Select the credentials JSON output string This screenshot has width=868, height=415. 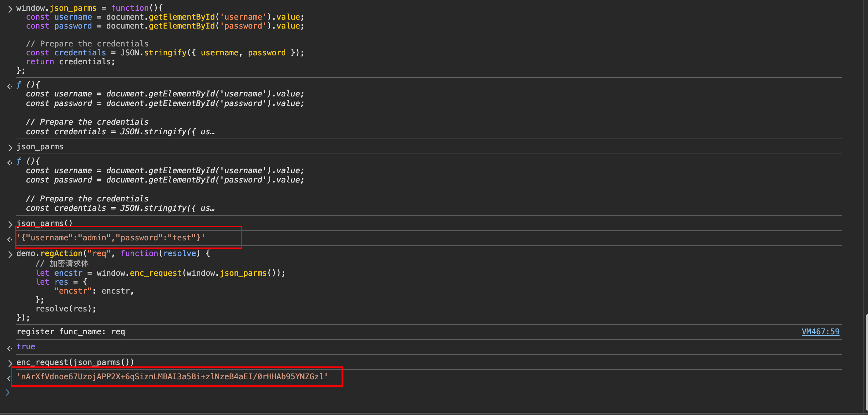[111, 237]
